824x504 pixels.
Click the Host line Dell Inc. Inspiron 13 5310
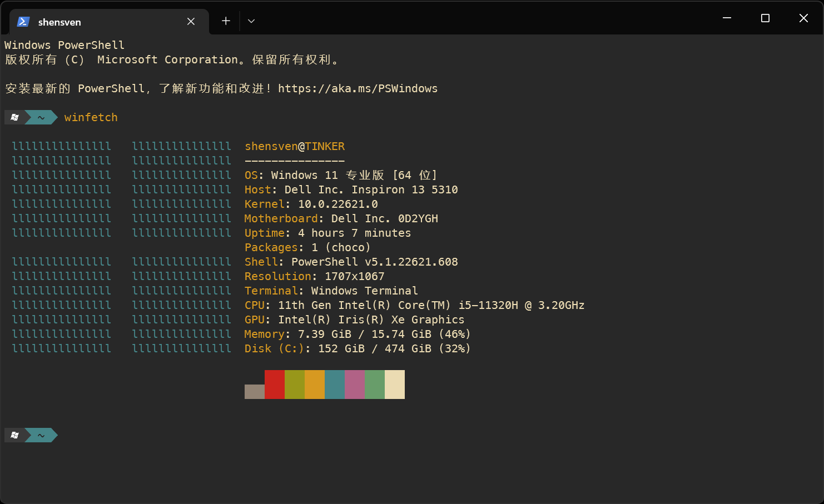pyautogui.click(x=351, y=189)
